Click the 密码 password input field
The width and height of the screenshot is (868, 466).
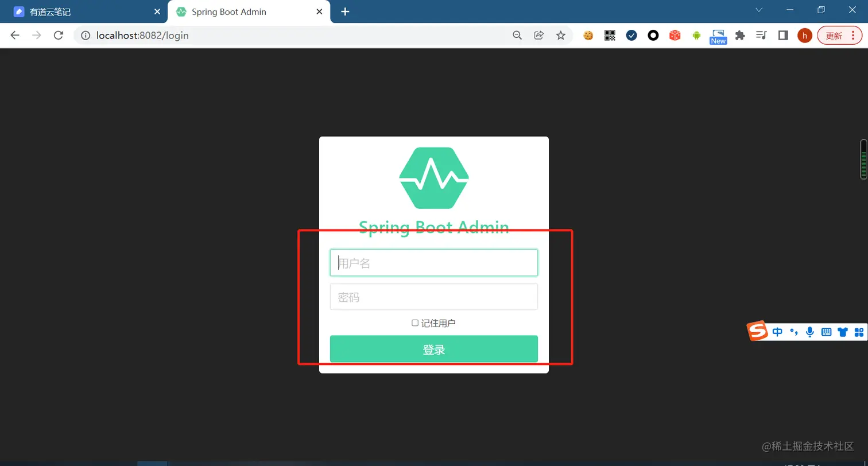434,297
